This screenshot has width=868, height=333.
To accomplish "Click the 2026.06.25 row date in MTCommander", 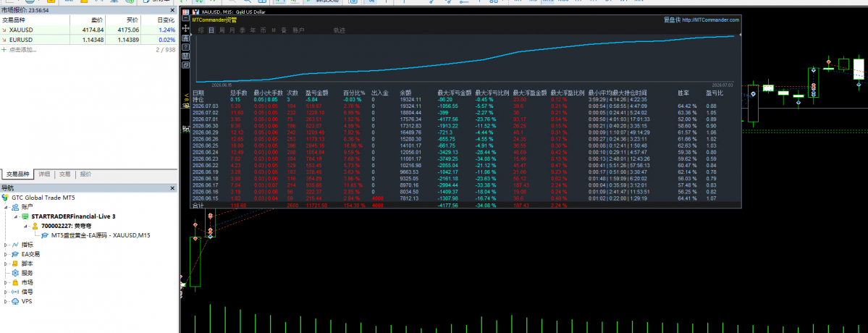I will pos(206,146).
